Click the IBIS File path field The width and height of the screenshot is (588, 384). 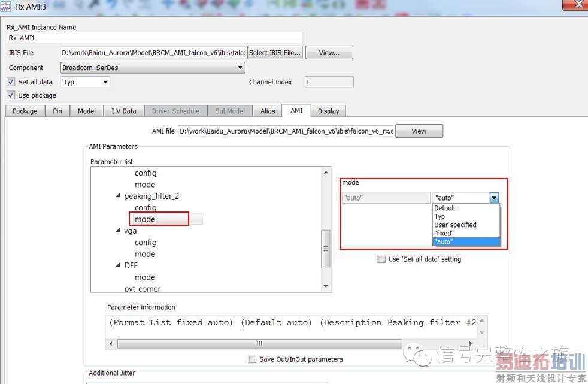coord(153,53)
